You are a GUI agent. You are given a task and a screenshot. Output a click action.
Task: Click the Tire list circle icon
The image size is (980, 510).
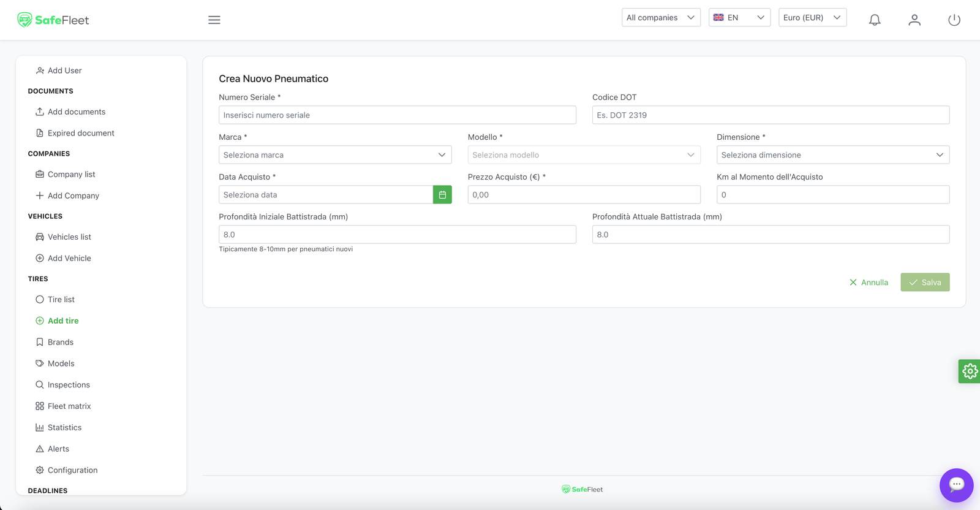tap(40, 299)
